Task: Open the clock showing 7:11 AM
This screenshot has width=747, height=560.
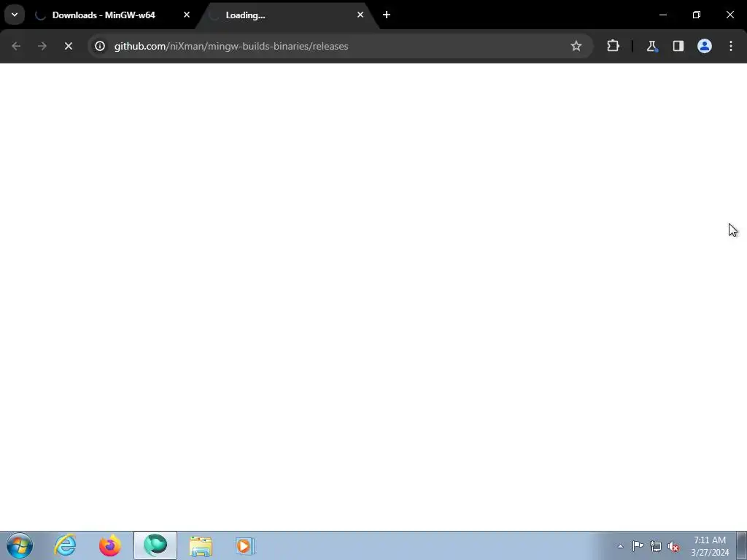Action: click(710, 546)
